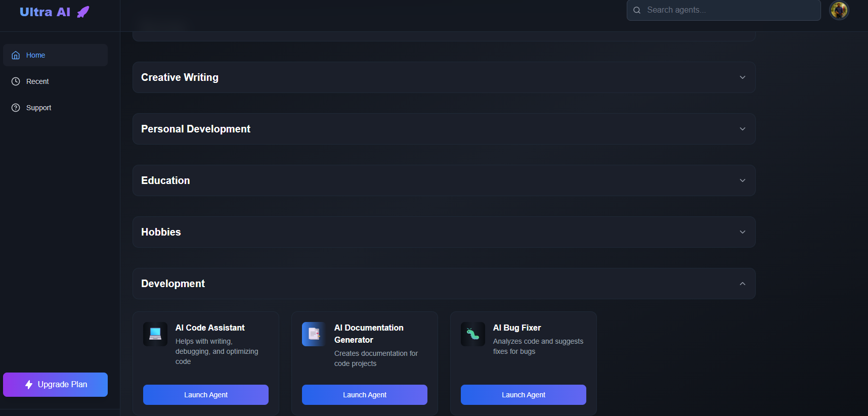Screen dimensions: 868x416
Task: Open the Recent sidebar item
Action: (55, 81)
